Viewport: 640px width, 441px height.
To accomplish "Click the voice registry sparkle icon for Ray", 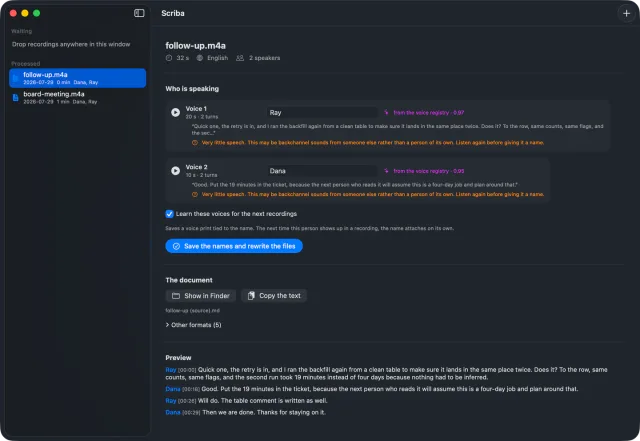I will 386,112.
